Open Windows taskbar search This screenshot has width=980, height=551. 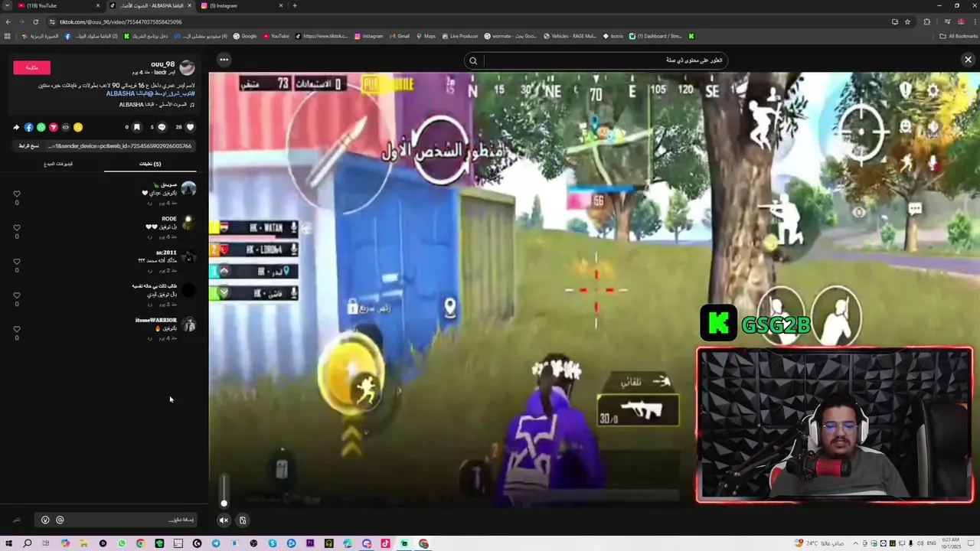pyautogui.click(x=28, y=543)
